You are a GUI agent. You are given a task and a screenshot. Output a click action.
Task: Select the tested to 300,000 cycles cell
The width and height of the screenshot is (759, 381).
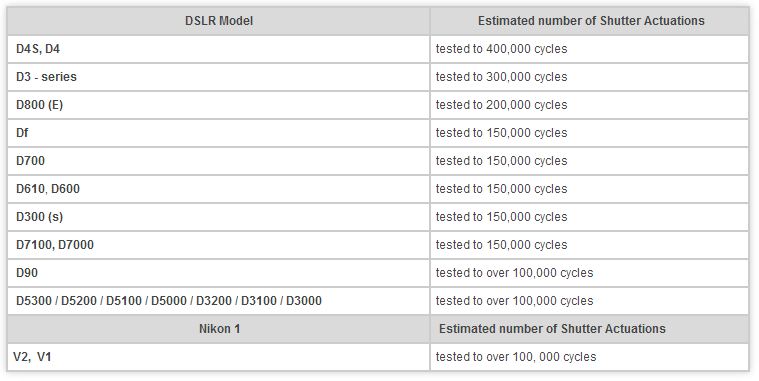point(590,77)
